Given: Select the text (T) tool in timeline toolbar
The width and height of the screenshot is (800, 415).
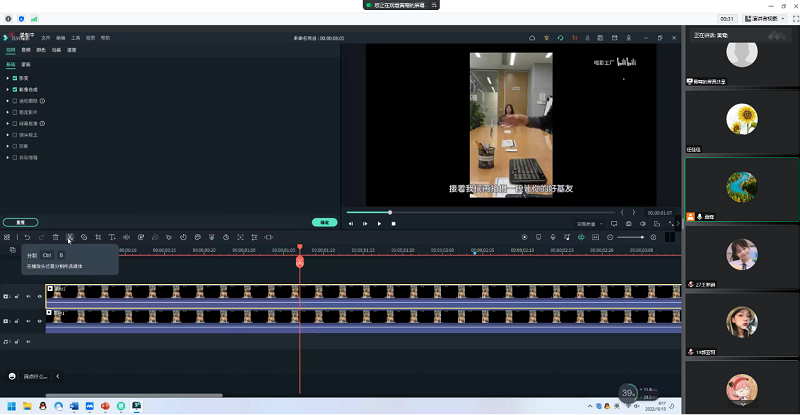Looking at the screenshot, I should pyautogui.click(x=113, y=237).
